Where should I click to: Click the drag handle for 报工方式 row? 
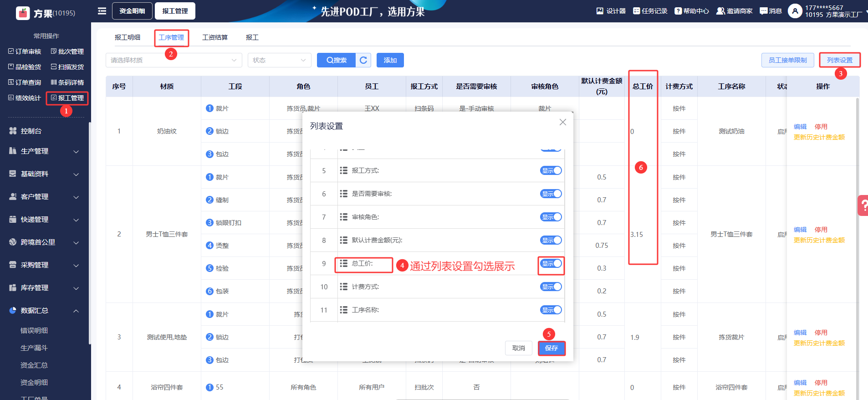[x=344, y=170]
